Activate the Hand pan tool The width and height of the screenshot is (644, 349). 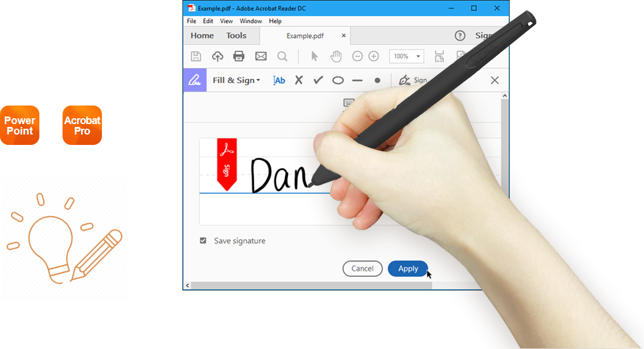336,56
